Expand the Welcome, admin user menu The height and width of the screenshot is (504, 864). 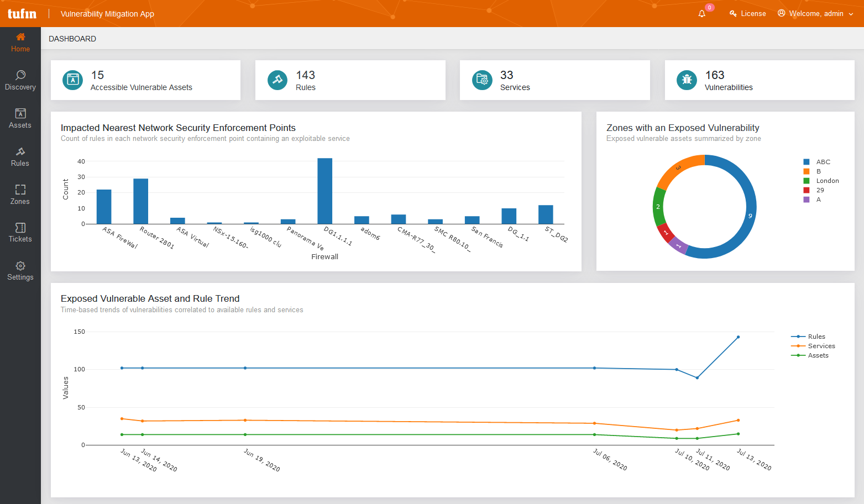point(816,14)
